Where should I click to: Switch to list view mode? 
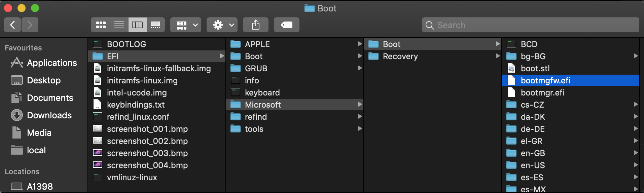tap(119, 25)
